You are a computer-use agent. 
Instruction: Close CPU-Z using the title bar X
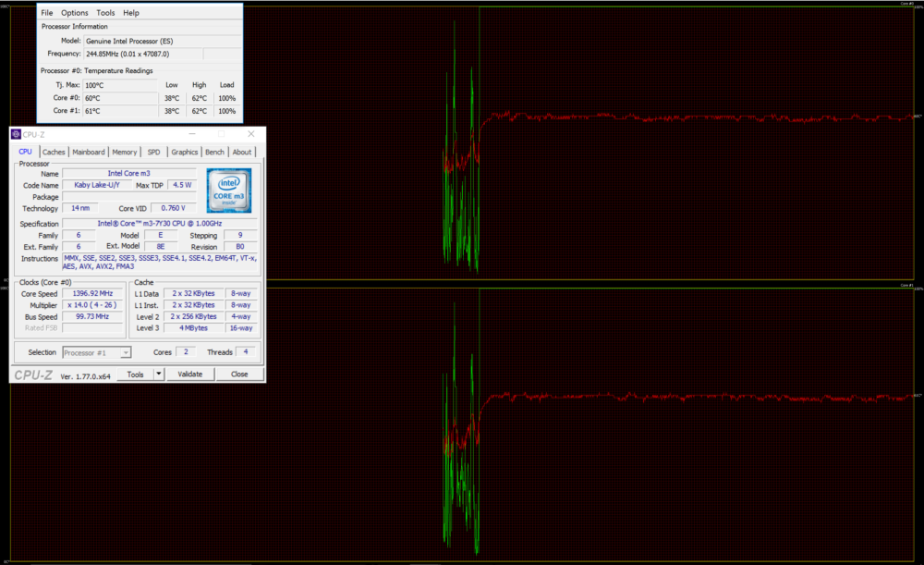pos(250,134)
